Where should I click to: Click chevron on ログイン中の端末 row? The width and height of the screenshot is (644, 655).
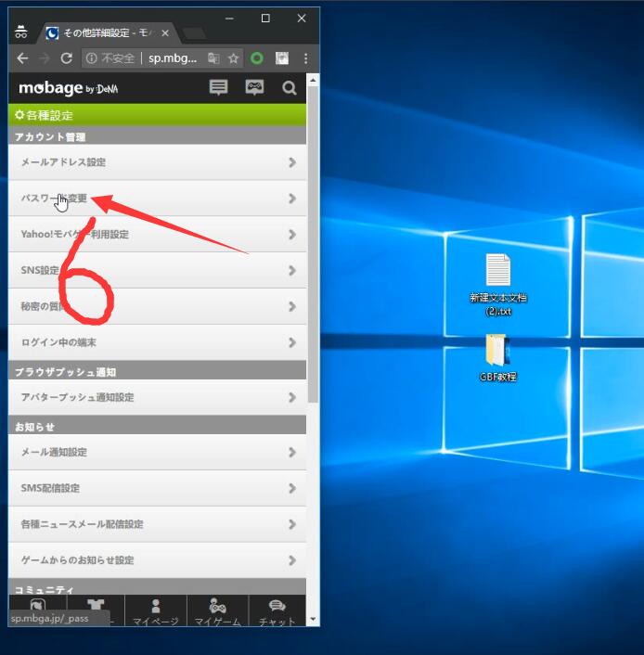point(292,342)
